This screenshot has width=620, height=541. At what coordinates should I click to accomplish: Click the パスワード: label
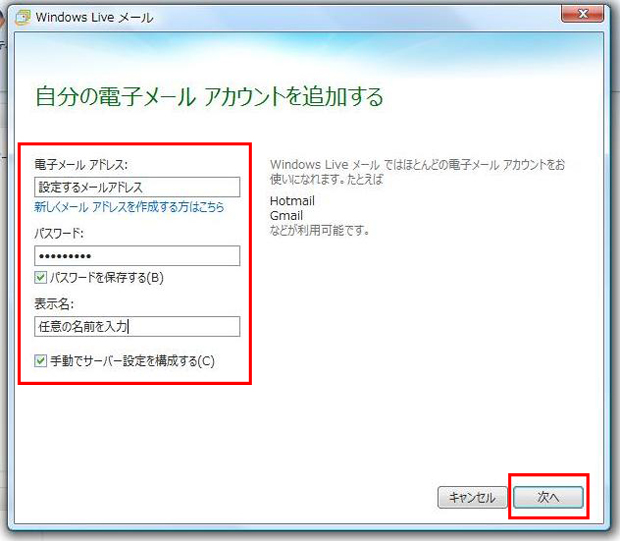pos(62,234)
